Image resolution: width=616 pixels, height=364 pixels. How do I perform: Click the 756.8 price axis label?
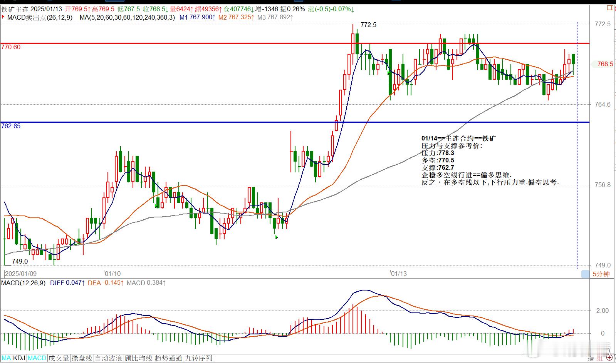(603, 185)
